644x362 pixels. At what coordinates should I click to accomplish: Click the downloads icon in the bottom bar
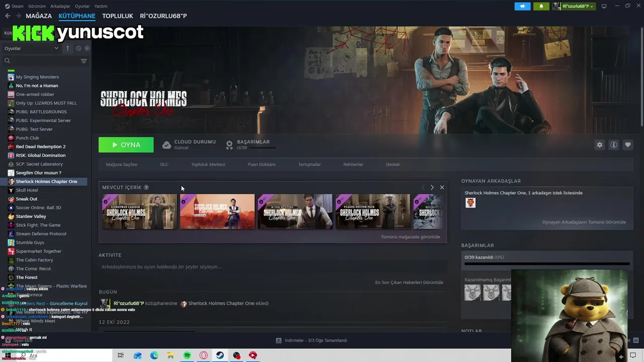pos(279,340)
